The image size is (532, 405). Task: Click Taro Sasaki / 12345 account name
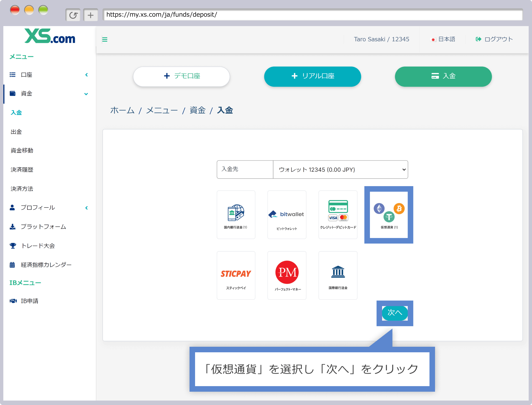coord(382,39)
